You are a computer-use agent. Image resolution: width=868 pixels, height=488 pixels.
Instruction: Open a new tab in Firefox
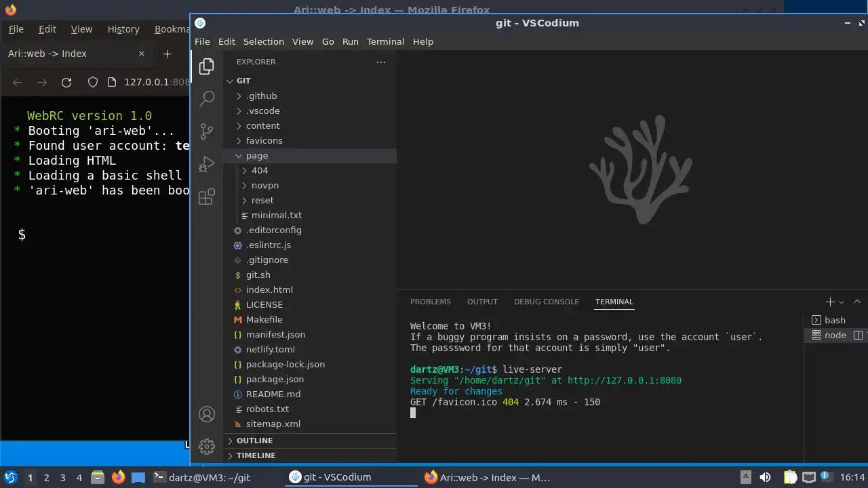tap(167, 54)
